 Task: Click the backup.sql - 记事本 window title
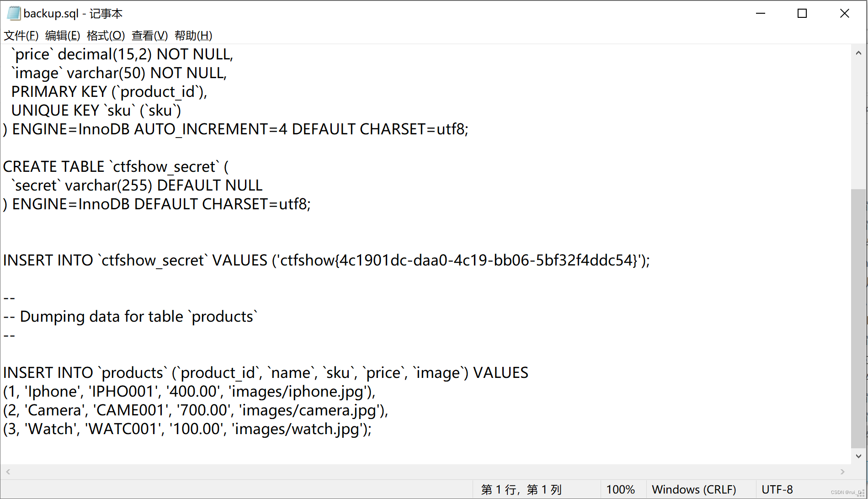[73, 14]
